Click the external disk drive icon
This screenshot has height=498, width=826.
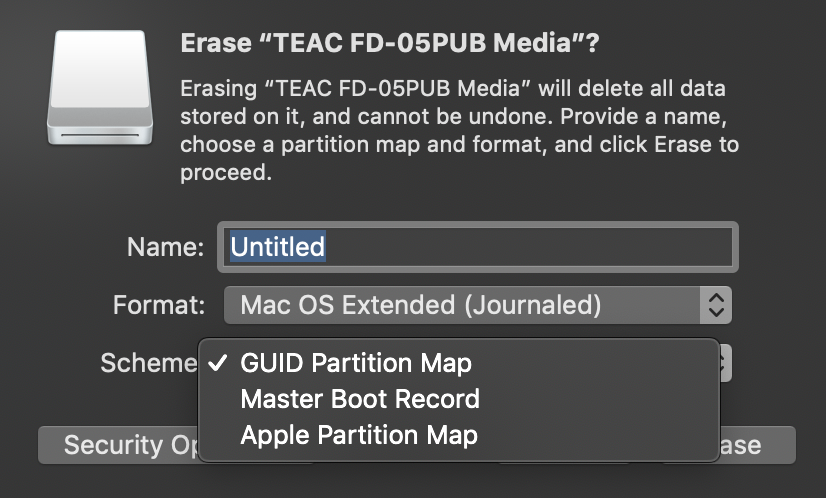(x=100, y=87)
